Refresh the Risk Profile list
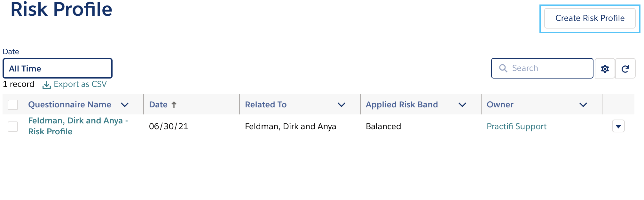 click(625, 68)
